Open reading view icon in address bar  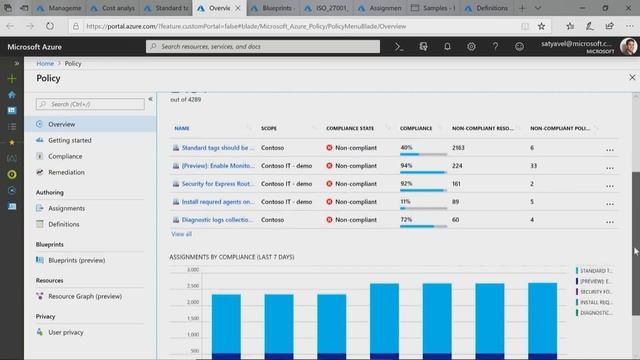[x=525, y=26]
